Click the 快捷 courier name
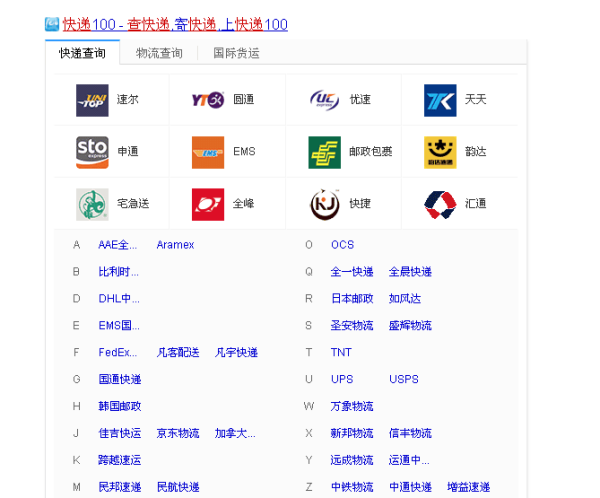The height and width of the screenshot is (498, 600). [x=360, y=204]
